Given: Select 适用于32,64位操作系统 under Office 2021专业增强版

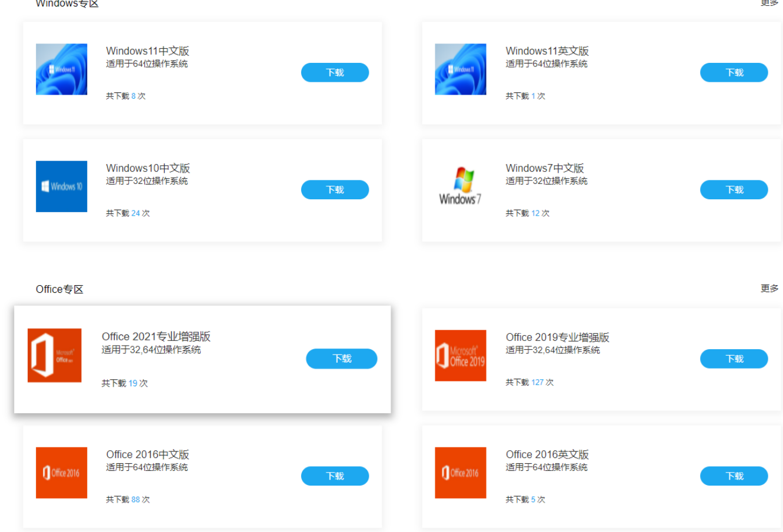Looking at the screenshot, I should point(151,350).
